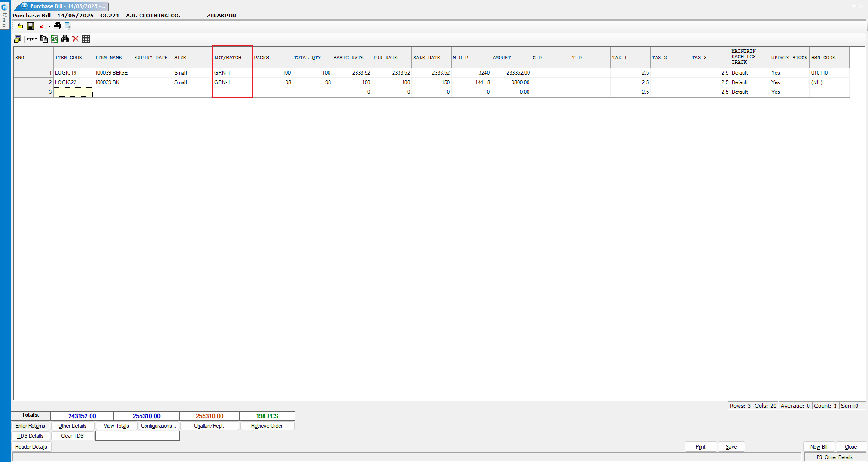Click the Retrieve Order button
Viewport: 868px width, 462px height.
tap(267, 426)
